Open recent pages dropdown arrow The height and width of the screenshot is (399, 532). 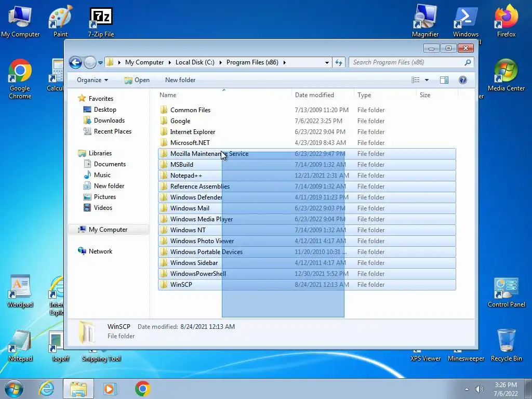point(100,63)
